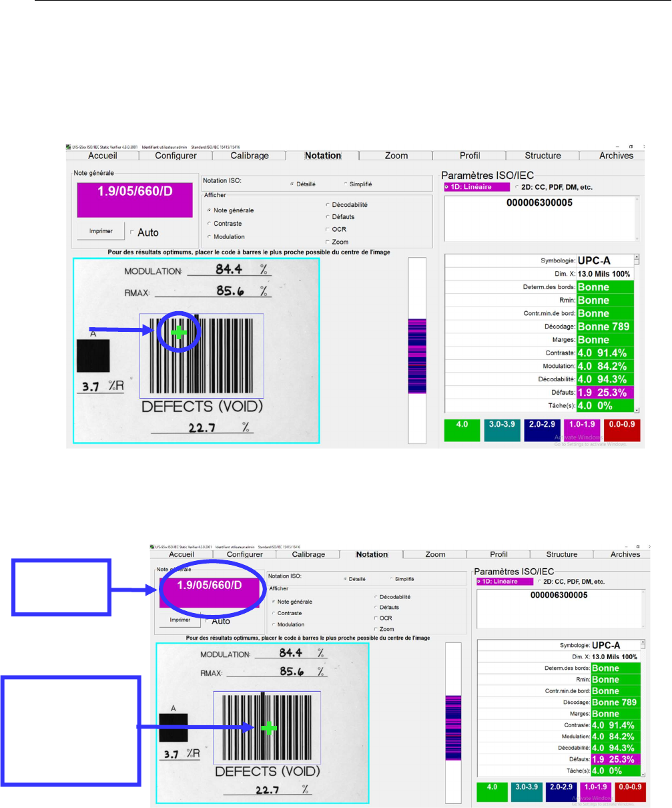Open Archives tab in lower screenshot

click(x=625, y=554)
